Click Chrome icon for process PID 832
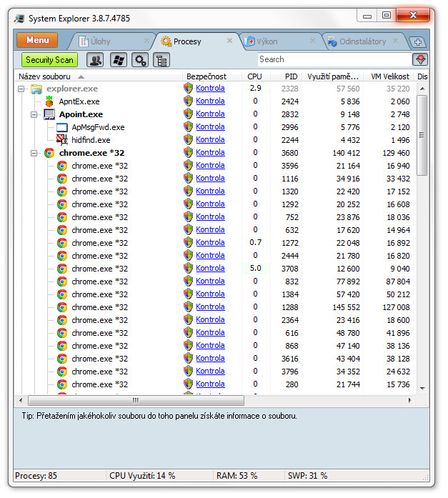The height and width of the screenshot is (498, 448). point(62,282)
